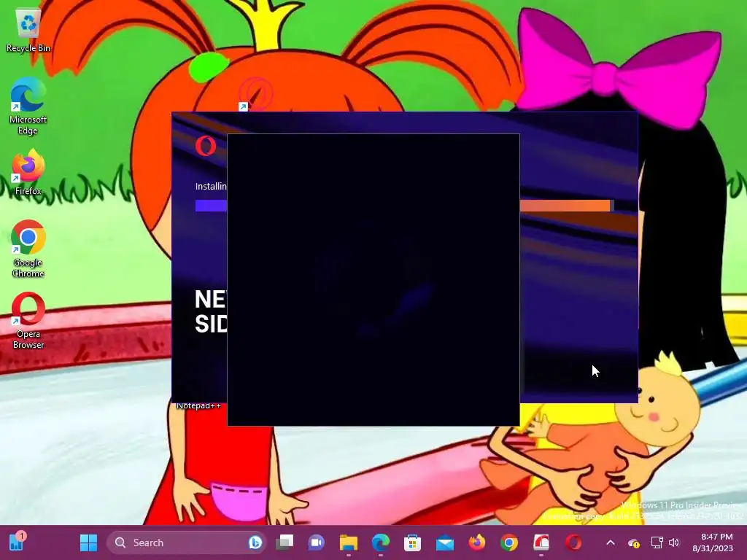This screenshot has width=747, height=560.
Task: Open Firefox from the taskbar
Action: 477,542
